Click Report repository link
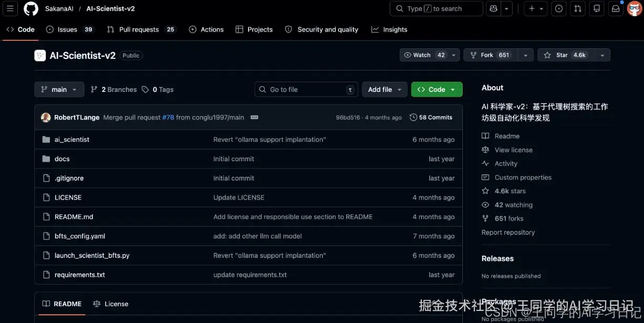The width and height of the screenshot is (644, 323). click(508, 233)
